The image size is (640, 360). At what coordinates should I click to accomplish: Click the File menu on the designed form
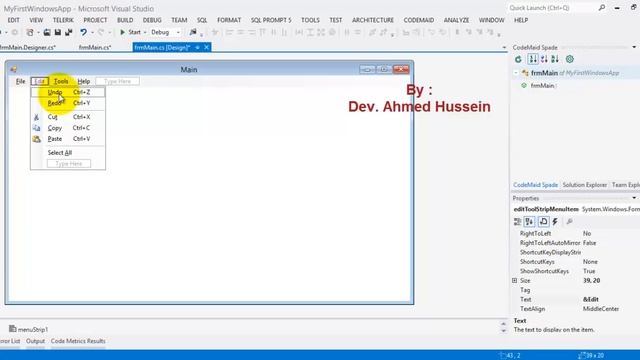tap(20, 81)
